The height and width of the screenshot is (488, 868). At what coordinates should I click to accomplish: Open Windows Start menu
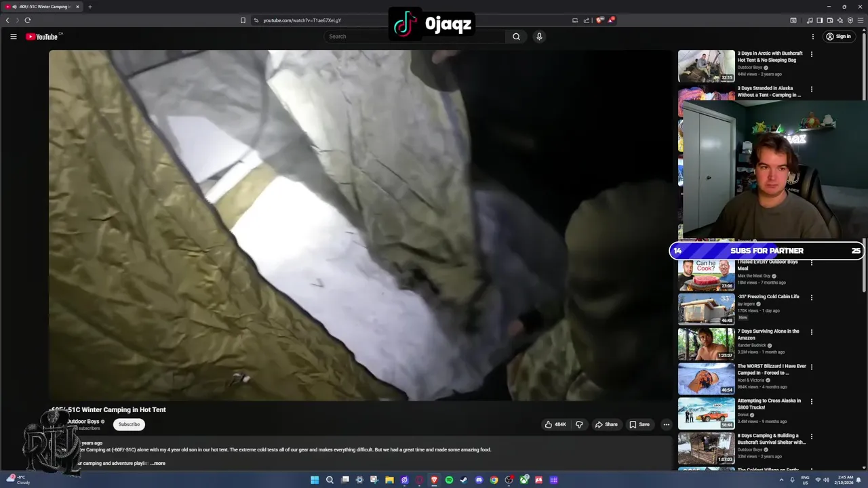tap(315, 480)
